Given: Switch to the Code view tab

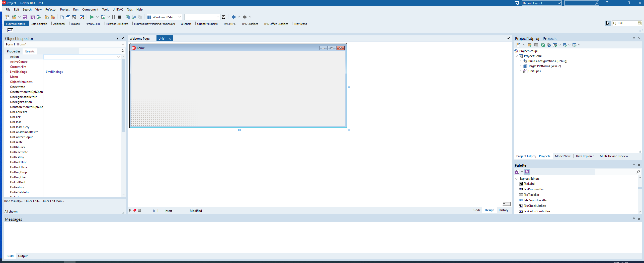Looking at the screenshot, I should click(x=477, y=210).
